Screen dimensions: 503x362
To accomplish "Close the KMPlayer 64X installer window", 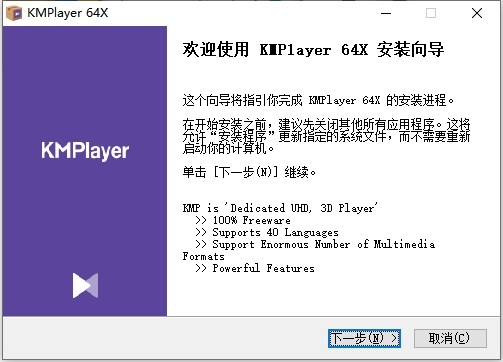I will coord(477,13).
